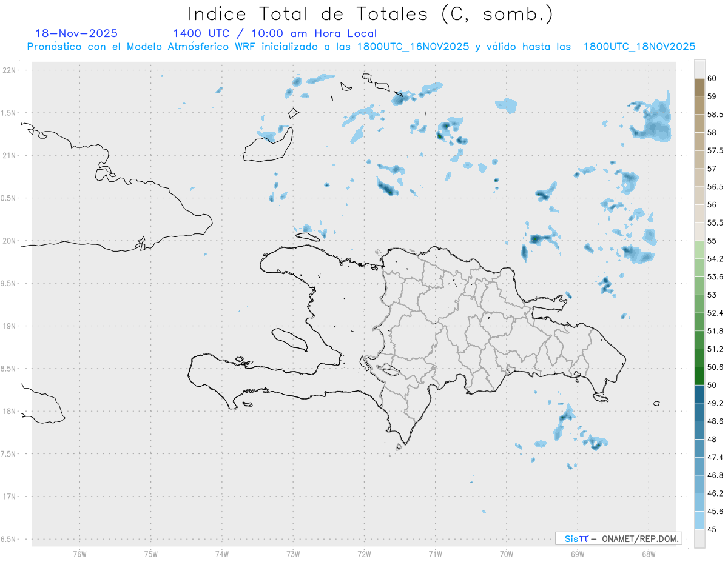
Task: Click the '71W' longitude label
Action: coord(435,553)
